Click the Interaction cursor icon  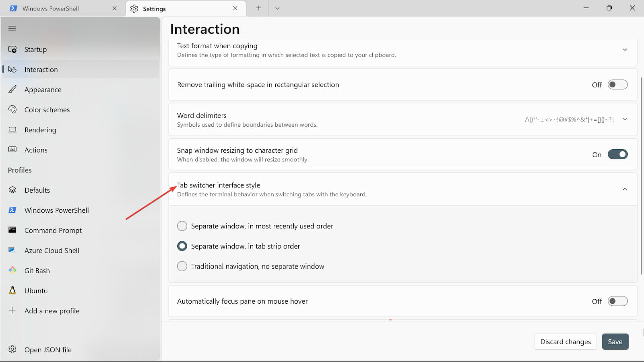coord(12,70)
